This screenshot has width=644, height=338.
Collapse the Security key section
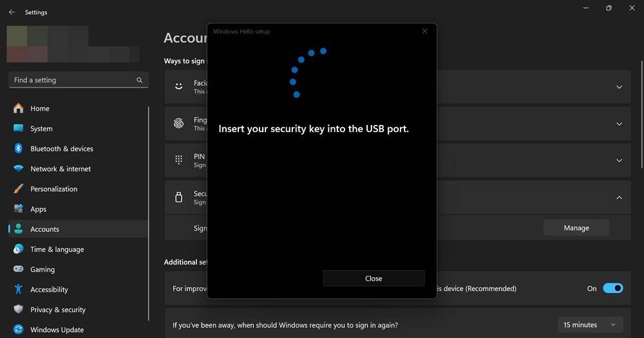tap(619, 198)
